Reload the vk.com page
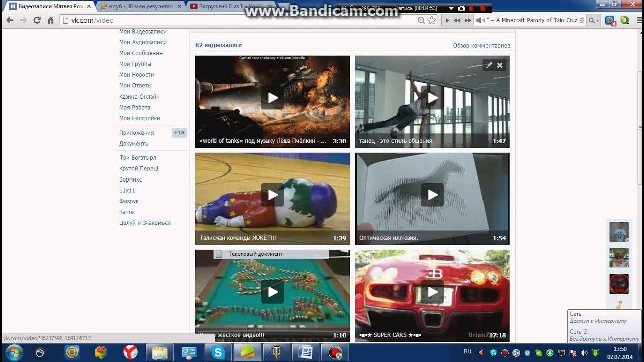This screenshot has height=362, width=644. (37, 20)
